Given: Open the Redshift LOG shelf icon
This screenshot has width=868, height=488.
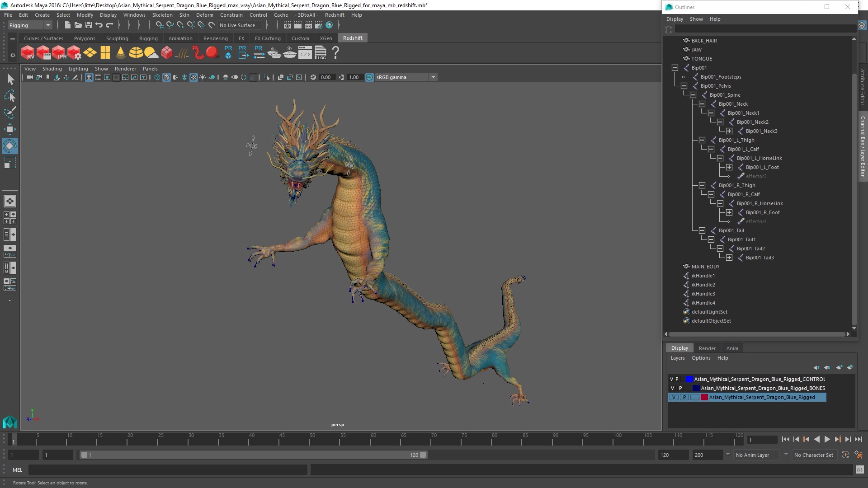Looking at the screenshot, I should click(321, 53).
